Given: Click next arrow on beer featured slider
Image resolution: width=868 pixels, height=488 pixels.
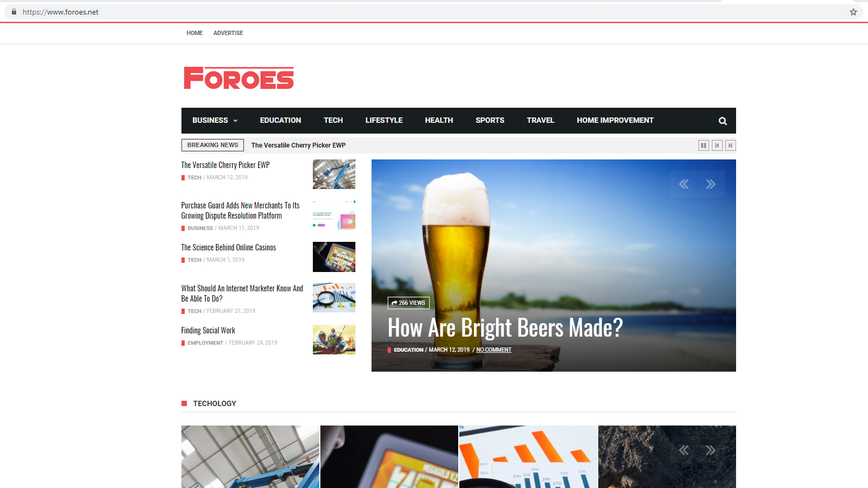Looking at the screenshot, I should pyautogui.click(x=711, y=184).
